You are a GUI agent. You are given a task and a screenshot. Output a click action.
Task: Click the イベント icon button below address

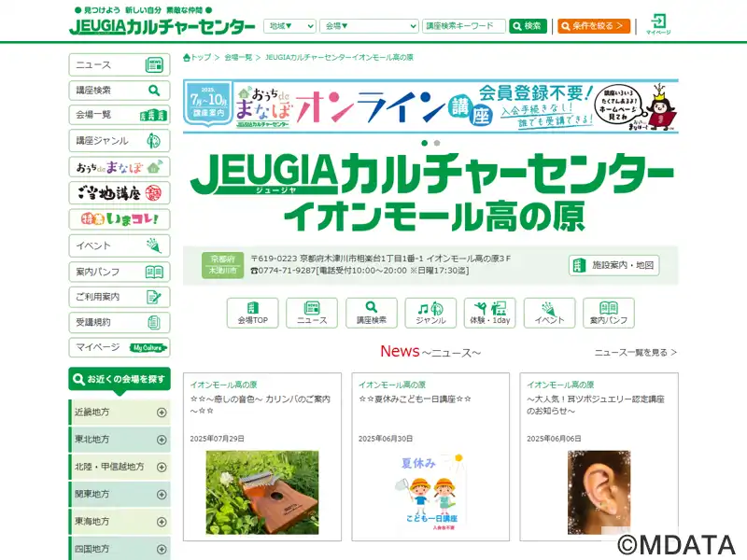point(549,313)
